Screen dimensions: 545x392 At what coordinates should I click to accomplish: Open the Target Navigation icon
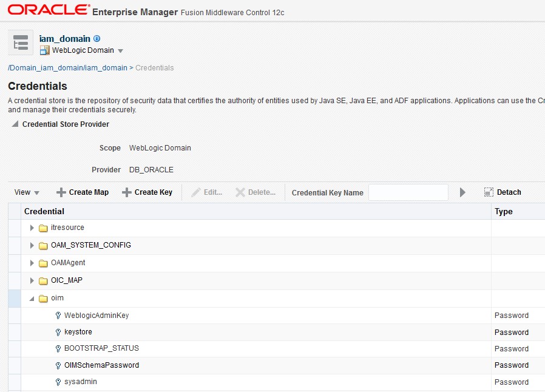pos(20,42)
